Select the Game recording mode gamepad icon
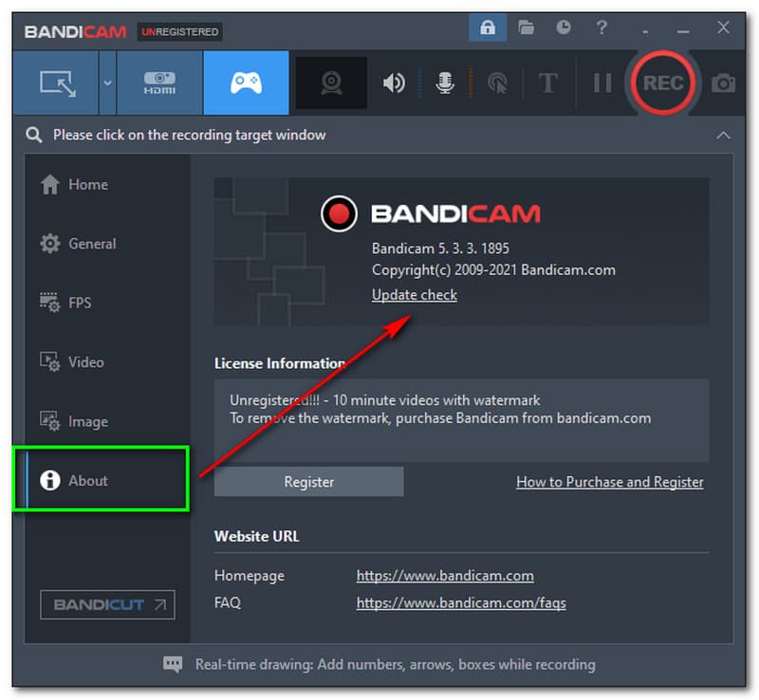This screenshot has height=700, width=759. [246, 83]
